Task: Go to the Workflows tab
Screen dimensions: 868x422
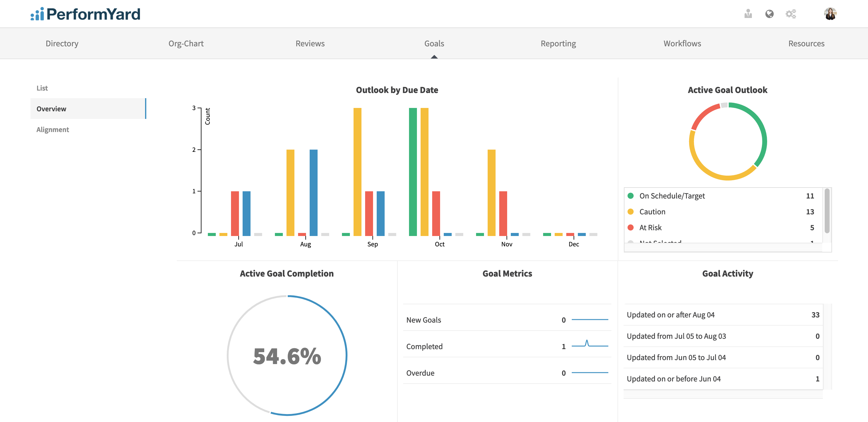Action: tap(682, 44)
